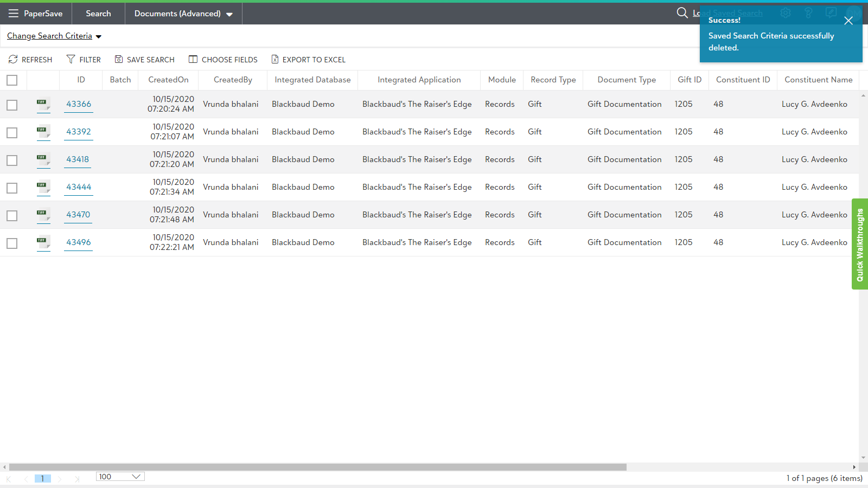The height and width of the screenshot is (488, 868).
Task: Dismiss the Success notification
Action: click(848, 21)
